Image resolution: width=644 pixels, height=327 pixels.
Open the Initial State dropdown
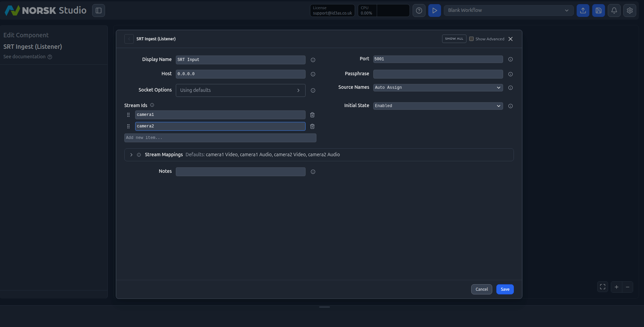pos(438,106)
